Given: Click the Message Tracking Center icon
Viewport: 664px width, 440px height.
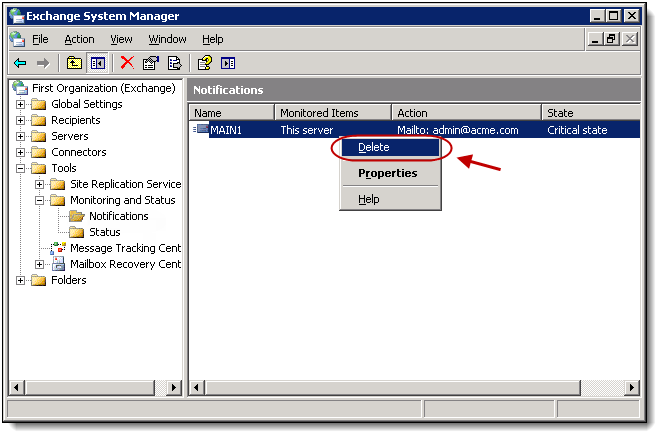Looking at the screenshot, I should [58, 248].
